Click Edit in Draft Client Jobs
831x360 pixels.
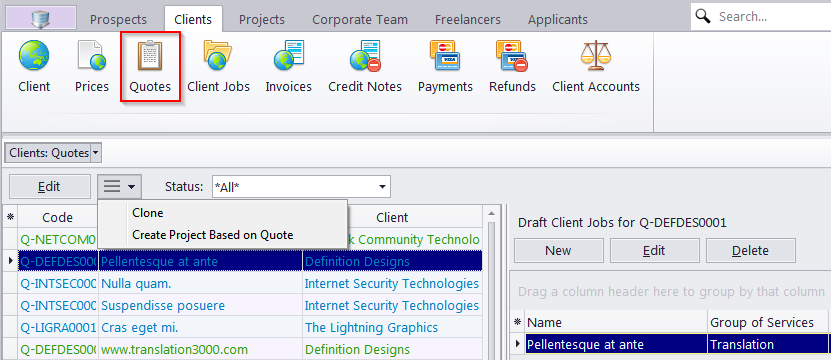(x=654, y=250)
